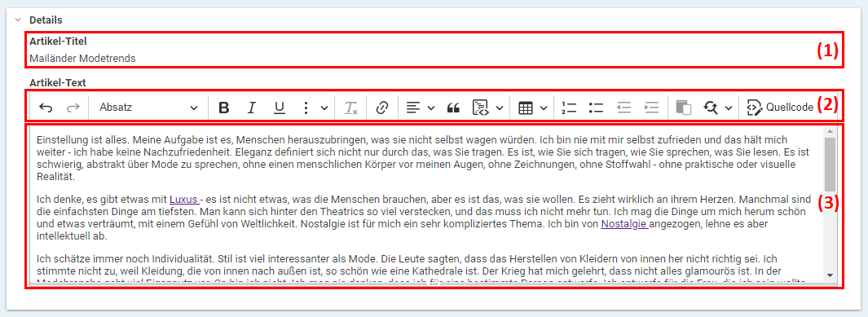Follow the Luxus link in the text
This screenshot has height=317, width=868.
pos(184,199)
